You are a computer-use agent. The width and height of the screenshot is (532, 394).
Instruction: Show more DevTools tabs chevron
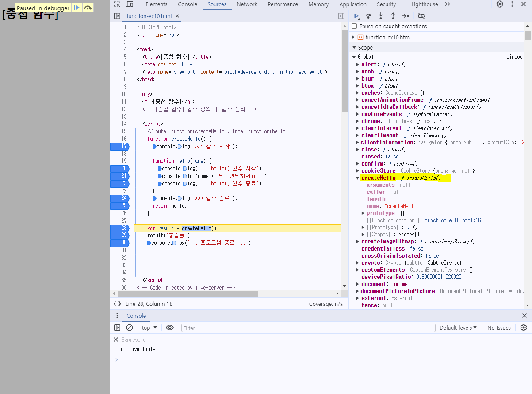[448, 4]
